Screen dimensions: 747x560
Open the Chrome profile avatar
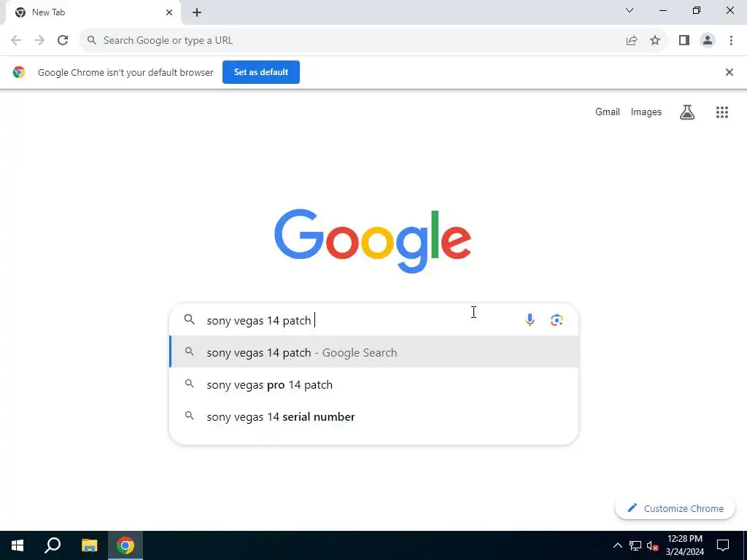pyautogui.click(x=708, y=41)
